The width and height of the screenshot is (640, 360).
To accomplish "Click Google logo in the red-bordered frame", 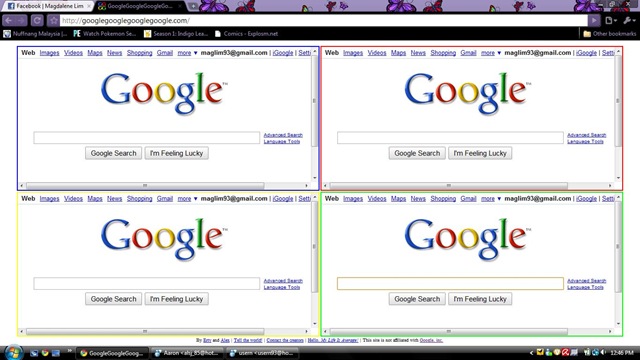I will point(467,93).
